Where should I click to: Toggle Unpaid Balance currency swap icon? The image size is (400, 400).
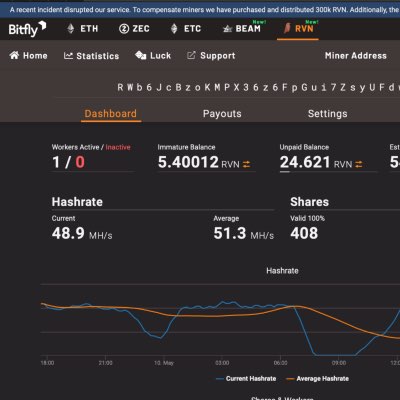coord(359,164)
